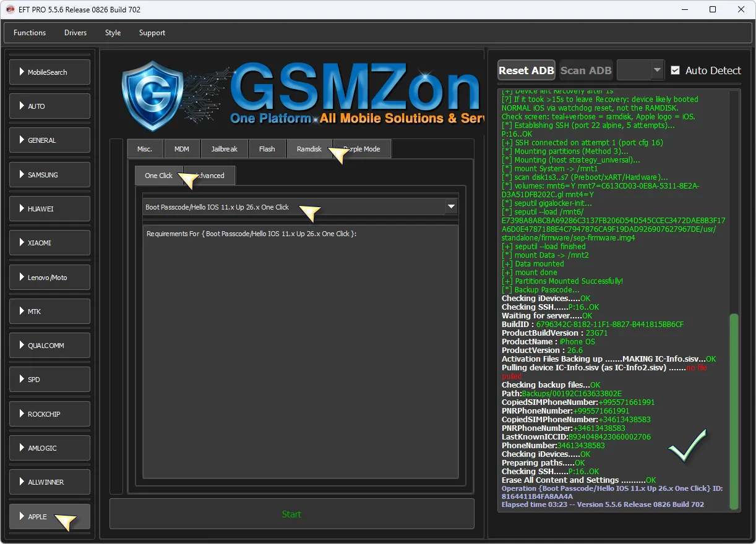The height and width of the screenshot is (544, 756).
Task: Click the ALLWINNER arrow icon
Action: pyautogui.click(x=22, y=482)
